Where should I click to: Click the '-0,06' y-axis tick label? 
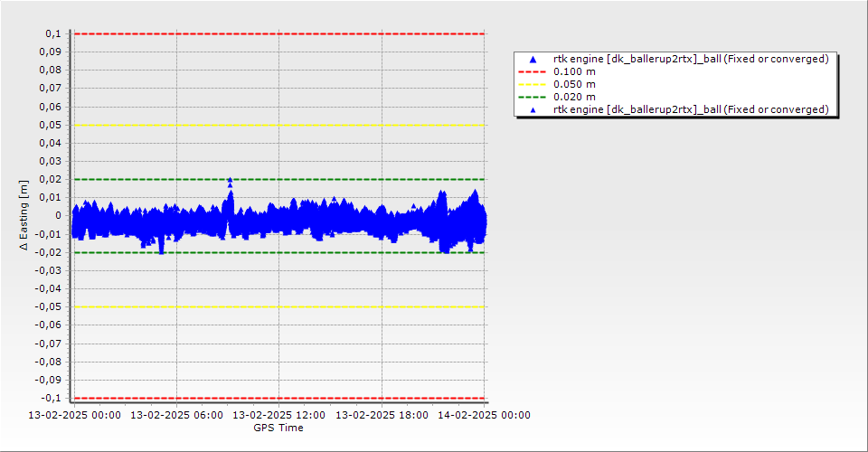pyautogui.click(x=49, y=325)
